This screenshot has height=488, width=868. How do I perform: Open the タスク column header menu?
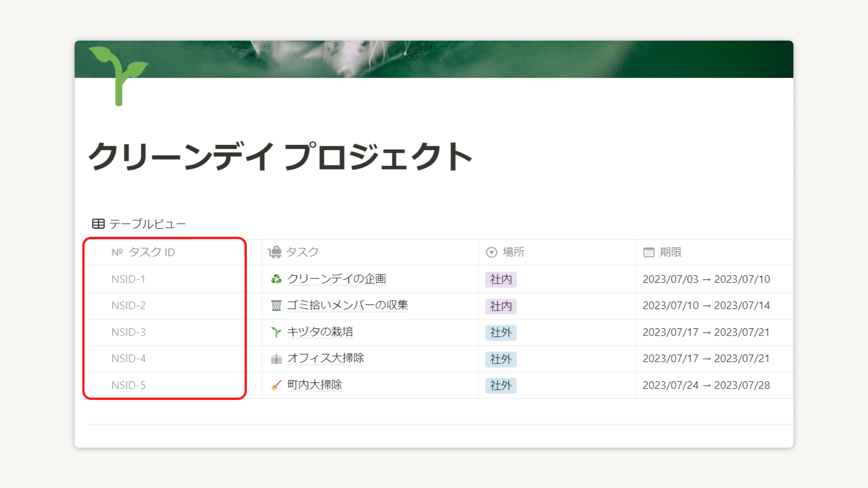click(x=302, y=252)
